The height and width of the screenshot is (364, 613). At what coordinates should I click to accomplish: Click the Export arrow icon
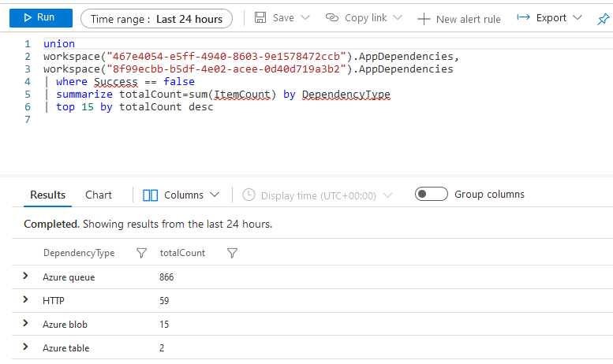pyautogui.click(x=523, y=17)
